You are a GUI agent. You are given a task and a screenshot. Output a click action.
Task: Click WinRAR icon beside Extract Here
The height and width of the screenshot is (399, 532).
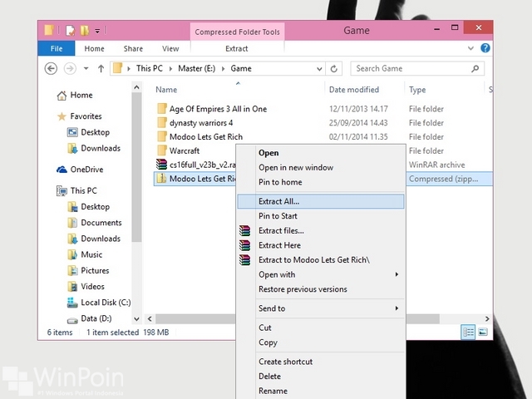[244, 245]
